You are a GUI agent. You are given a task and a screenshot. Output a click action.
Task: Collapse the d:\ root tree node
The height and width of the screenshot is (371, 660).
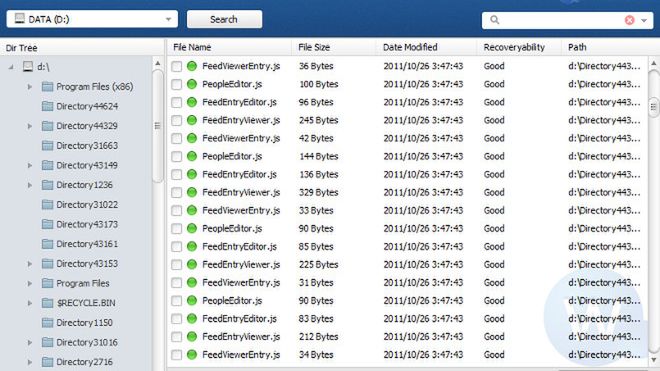11,67
